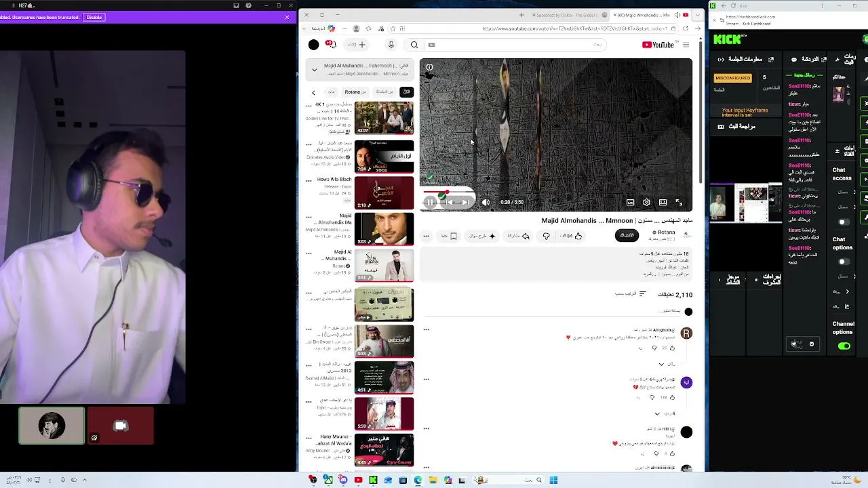The width and height of the screenshot is (868, 488).
Task: Open new tab in YouTube browser window
Action: pyautogui.click(x=521, y=15)
